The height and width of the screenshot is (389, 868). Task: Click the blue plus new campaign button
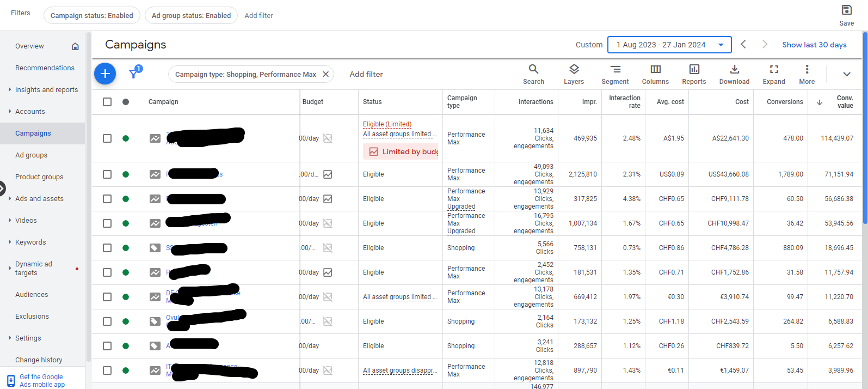click(x=105, y=74)
